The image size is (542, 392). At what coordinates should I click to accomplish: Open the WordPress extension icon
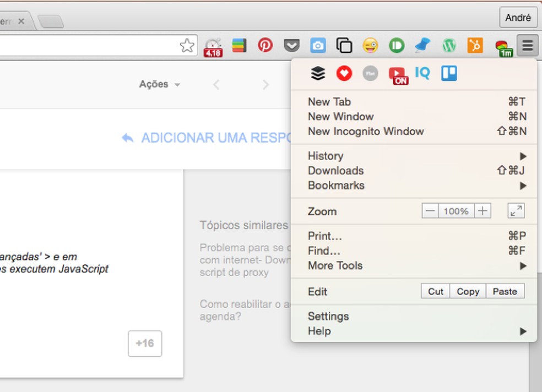pos(449,45)
